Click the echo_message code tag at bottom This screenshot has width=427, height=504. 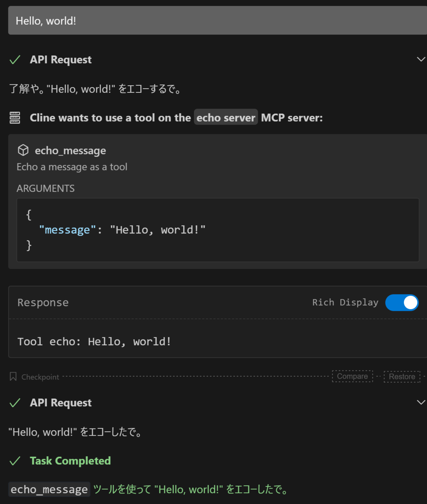point(49,489)
